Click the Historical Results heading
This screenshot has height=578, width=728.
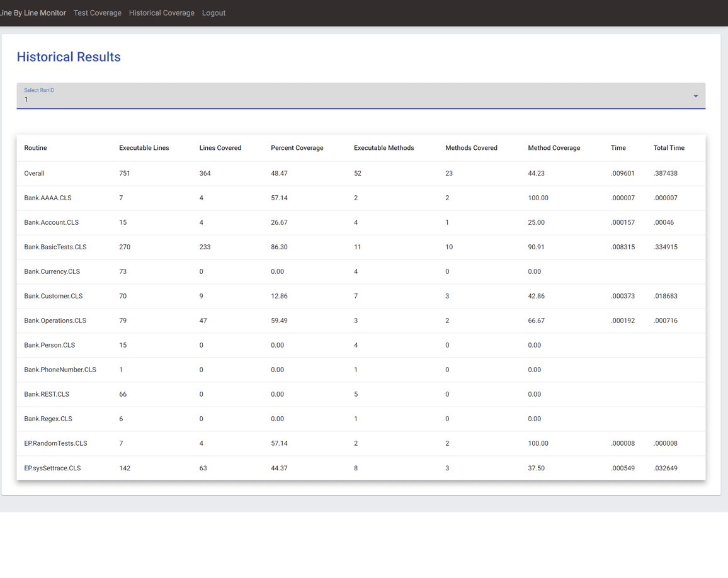point(69,57)
